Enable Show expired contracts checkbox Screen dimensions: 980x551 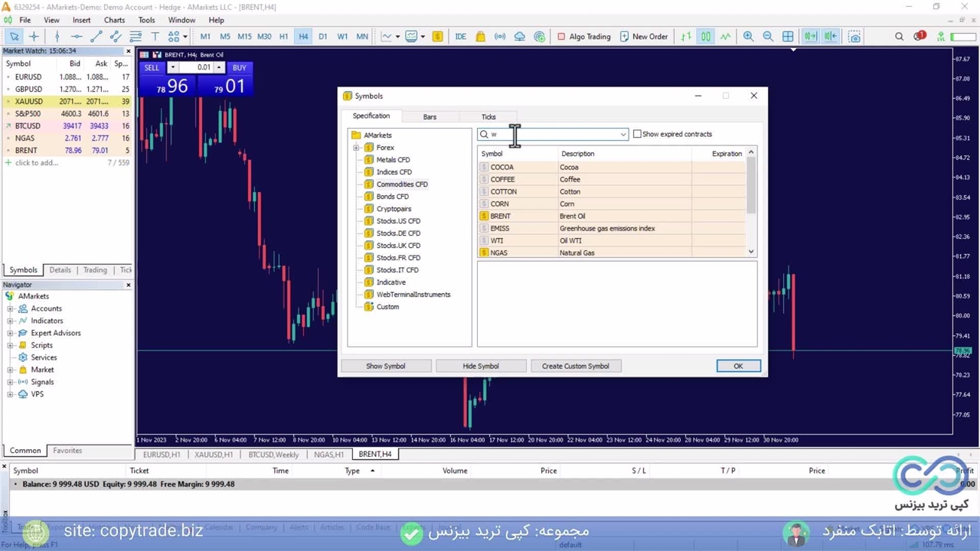click(637, 135)
